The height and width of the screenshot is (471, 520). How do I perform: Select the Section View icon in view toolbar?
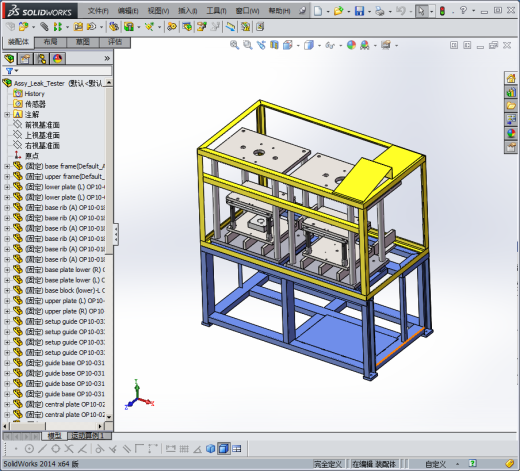274,45
